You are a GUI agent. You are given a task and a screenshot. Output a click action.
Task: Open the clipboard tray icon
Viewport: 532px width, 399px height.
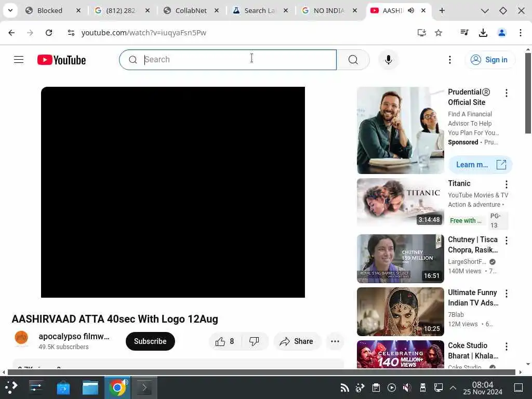pyautogui.click(x=376, y=388)
